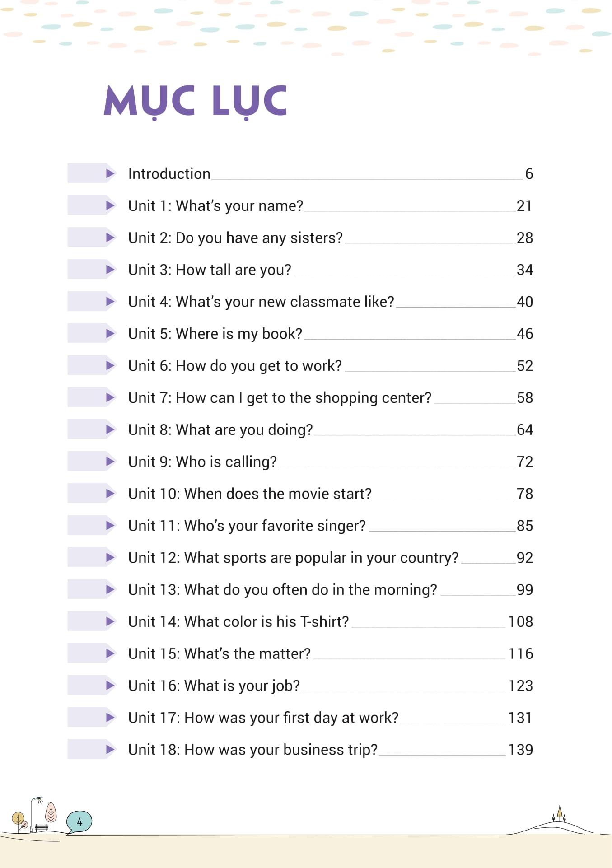This screenshot has width=612, height=868.
Task: Click page number 64 for Unit 8
Action: coord(524,430)
